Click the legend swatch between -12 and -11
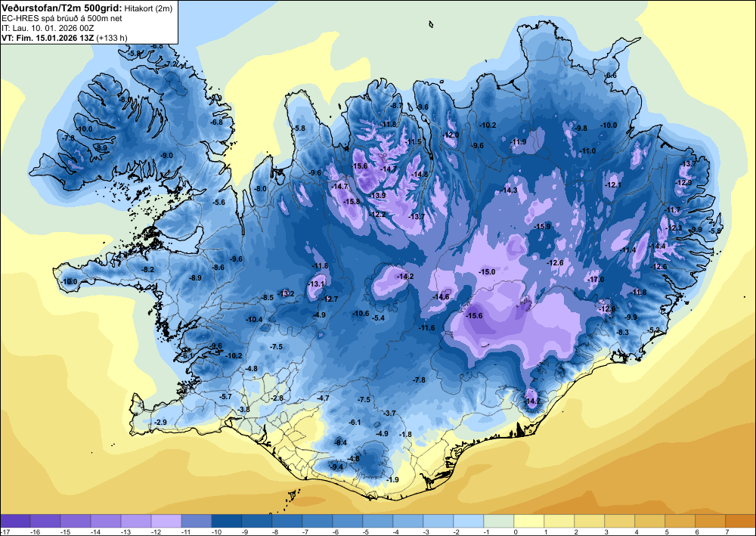Screen dimensions: 756x536 [166, 521]
